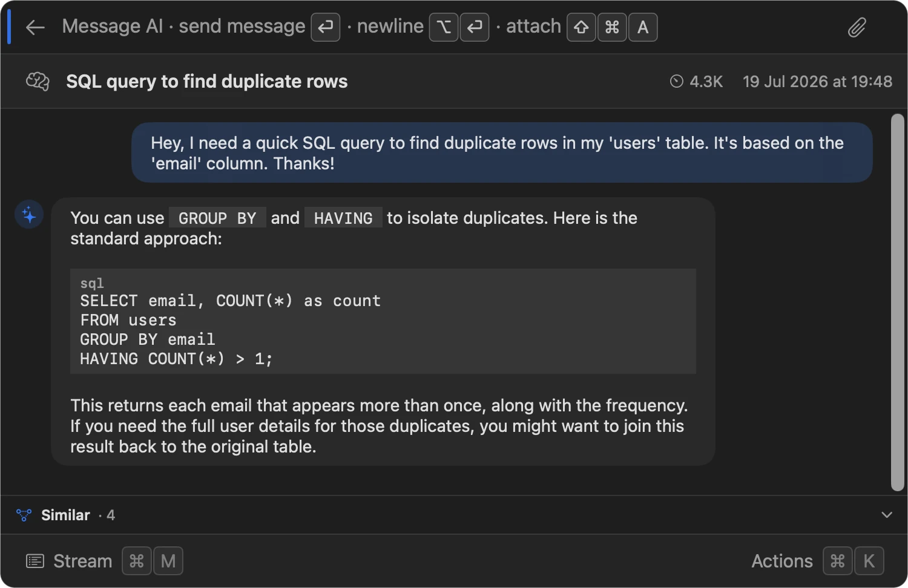Click the code line "GROUP BY email"

coord(148,339)
